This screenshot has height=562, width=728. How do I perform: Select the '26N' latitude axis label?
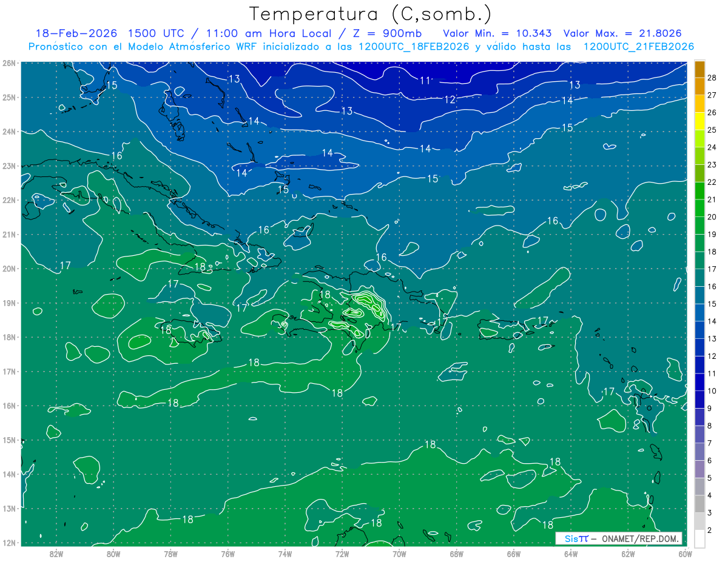click(x=8, y=63)
